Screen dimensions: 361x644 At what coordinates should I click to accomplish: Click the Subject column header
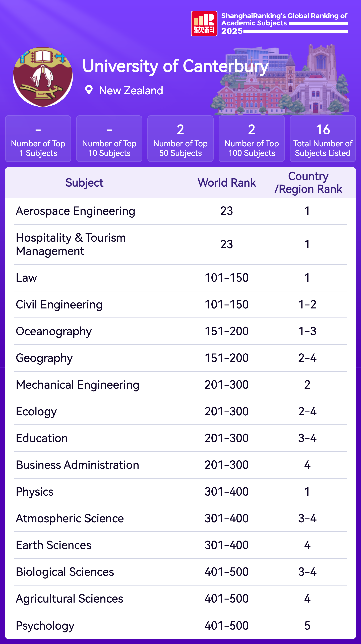[x=84, y=183]
